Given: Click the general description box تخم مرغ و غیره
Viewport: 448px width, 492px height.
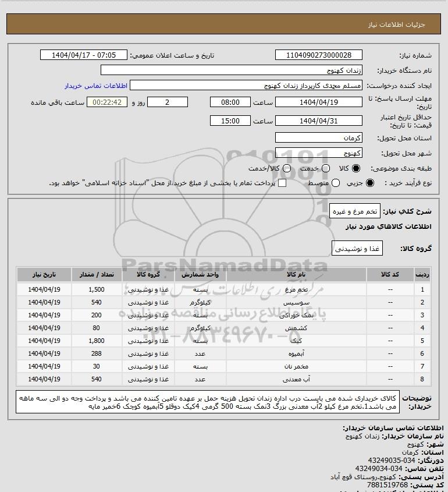Looking at the screenshot, I should pos(354,211).
